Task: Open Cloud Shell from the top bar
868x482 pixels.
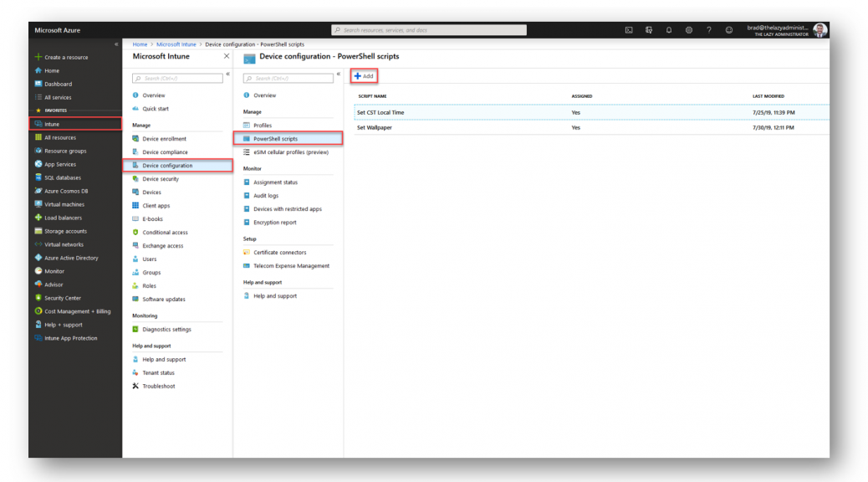Action: click(629, 30)
